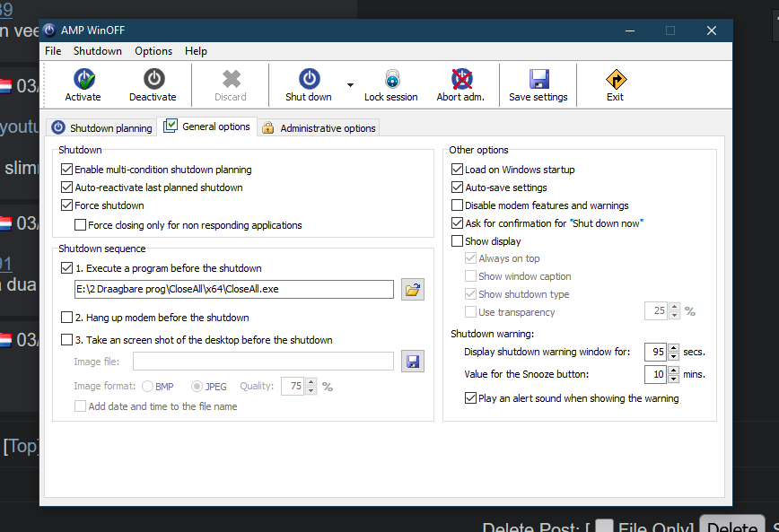Click the Activate toolbar icon

84,79
